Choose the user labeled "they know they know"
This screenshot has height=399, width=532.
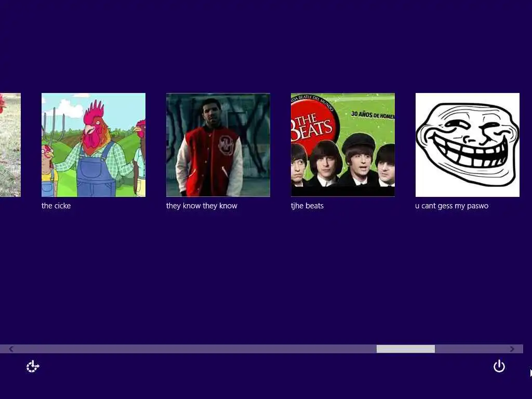tap(202, 206)
